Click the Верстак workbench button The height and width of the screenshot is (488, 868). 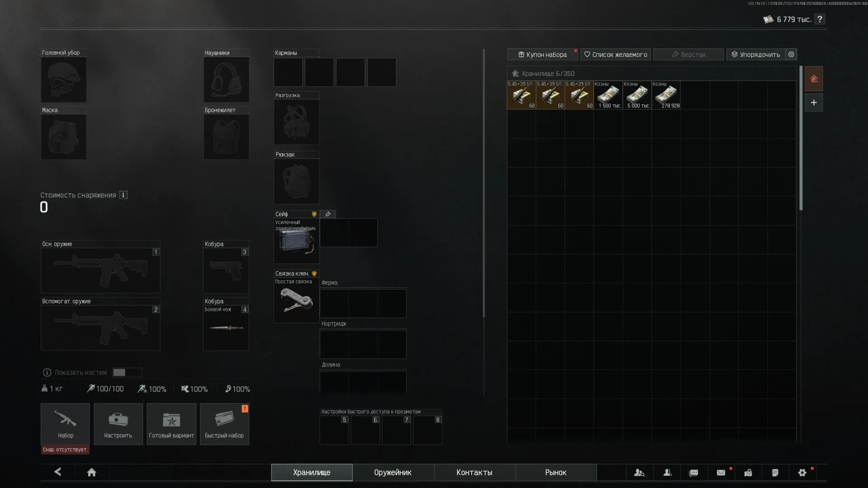[689, 54]
